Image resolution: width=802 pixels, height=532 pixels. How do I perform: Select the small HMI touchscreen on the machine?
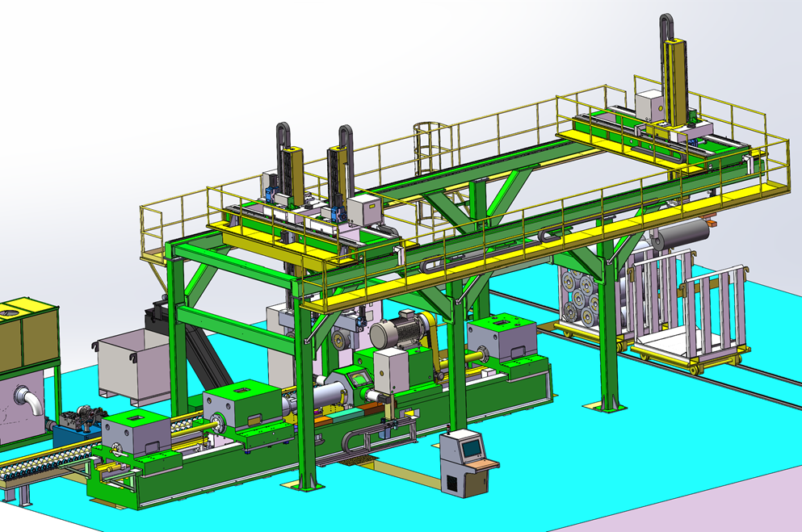pos(357,378)
